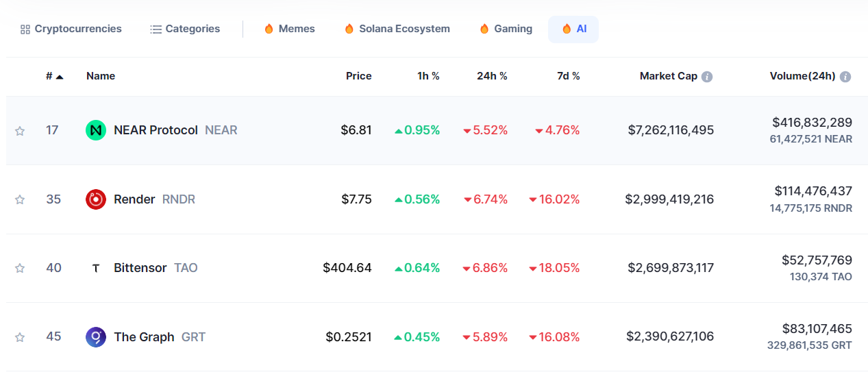Star NEAR Protocol to add to watchlist
Viewport: 868px width, 381px height.
tap(20, 131)
